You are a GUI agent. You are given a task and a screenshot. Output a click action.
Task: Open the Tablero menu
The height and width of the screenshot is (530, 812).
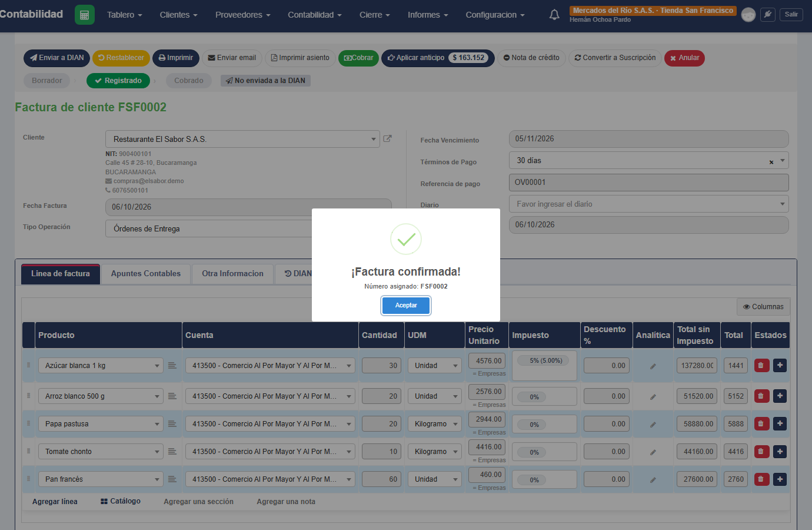click(x=125, y=15)
